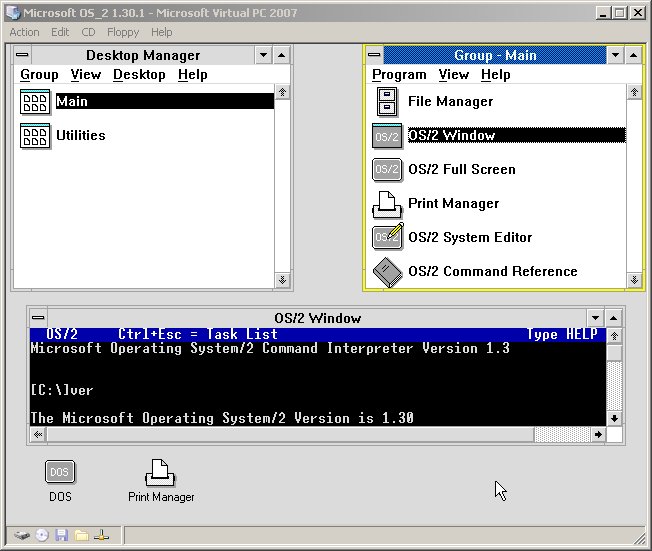
Task: Open the OS/2 Window system menu box
Action: tap(38, 318)
